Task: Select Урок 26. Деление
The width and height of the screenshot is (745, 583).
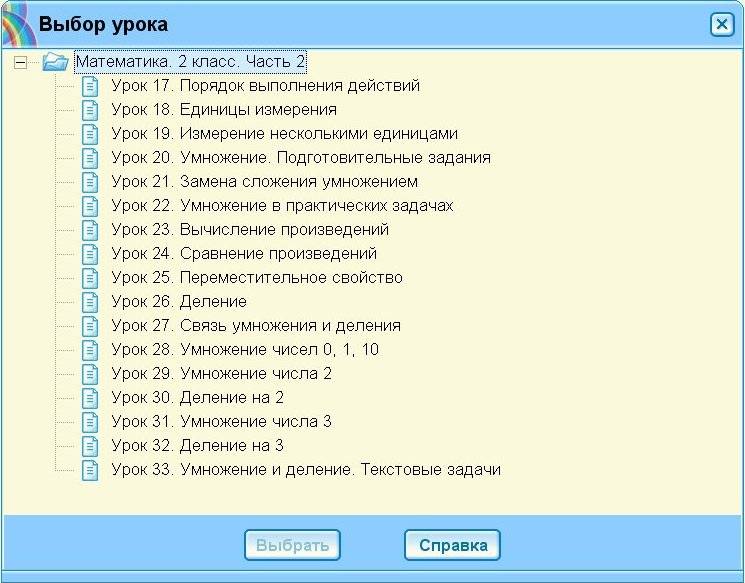Action: pos(179,302)
